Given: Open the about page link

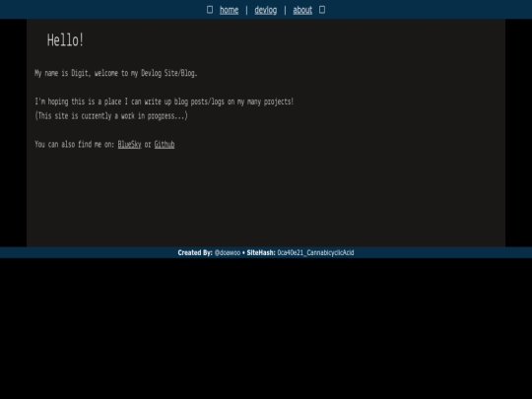Looking at the screenshot, I should (x=302, y=10).
